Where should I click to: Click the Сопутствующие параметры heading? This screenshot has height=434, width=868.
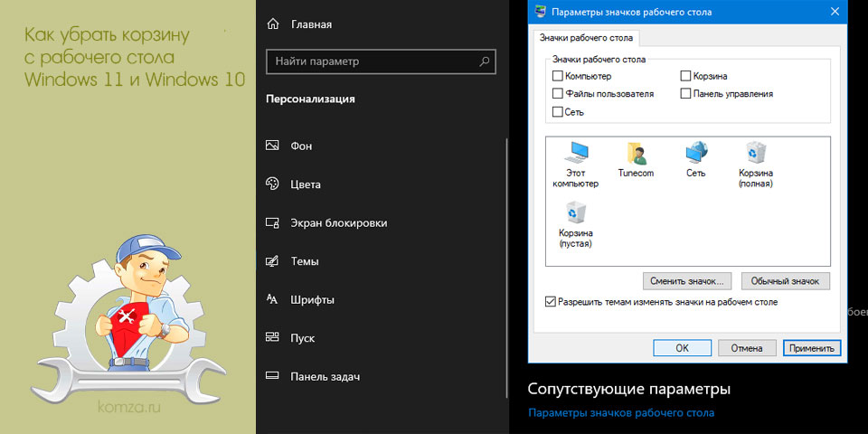[629, 389]
